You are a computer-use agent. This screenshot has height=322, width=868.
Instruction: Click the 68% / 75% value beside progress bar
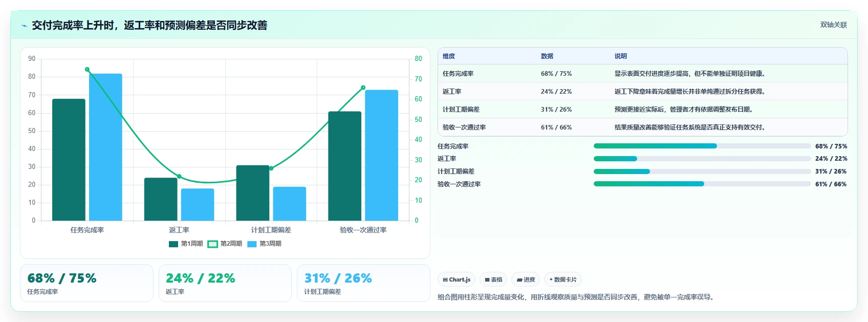(831, 146)
